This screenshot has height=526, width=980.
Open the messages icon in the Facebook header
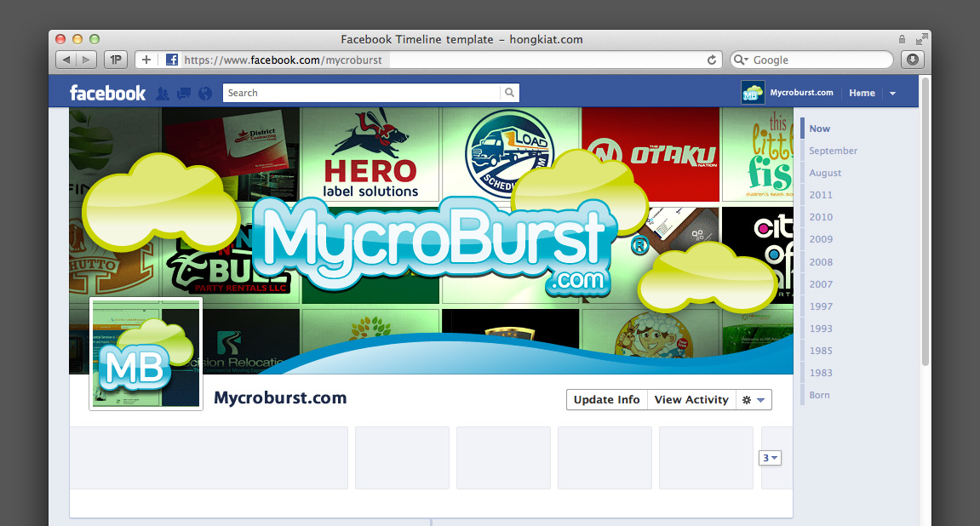[x=184, y=94]
